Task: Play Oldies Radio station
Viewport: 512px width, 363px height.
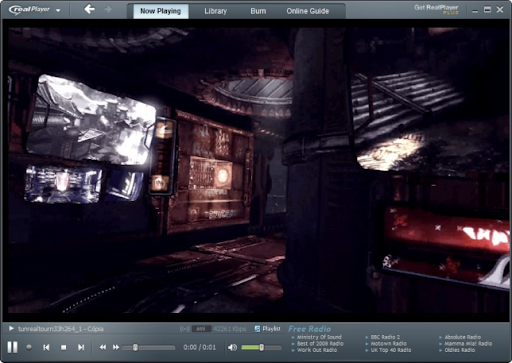Action: [x=460, y=350]
